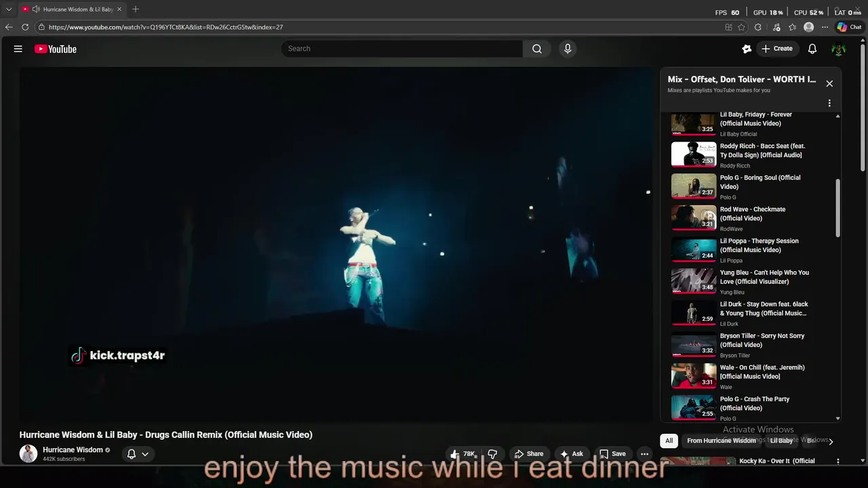Open the Hurricane Wisdom channel name link

tap(73, 450)
